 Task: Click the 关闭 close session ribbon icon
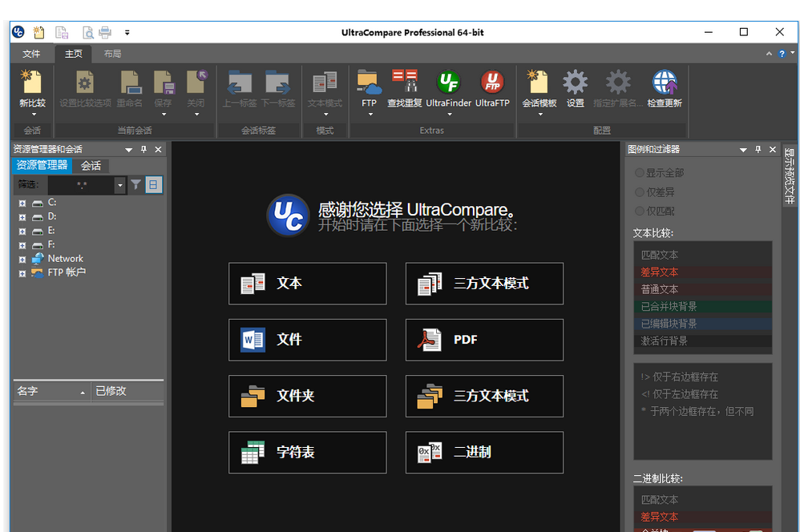click(x=196, y=82)
